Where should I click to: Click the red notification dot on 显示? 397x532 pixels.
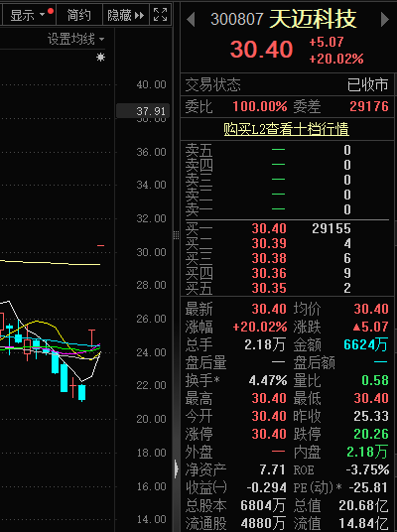coord(51,11)
